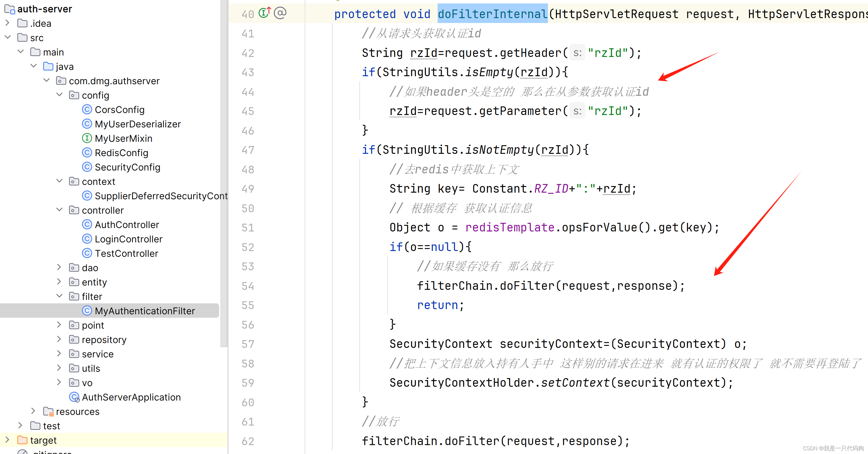The image size is (868, 454).
Task: Open the LoginController class file
Action: [128, 239]
